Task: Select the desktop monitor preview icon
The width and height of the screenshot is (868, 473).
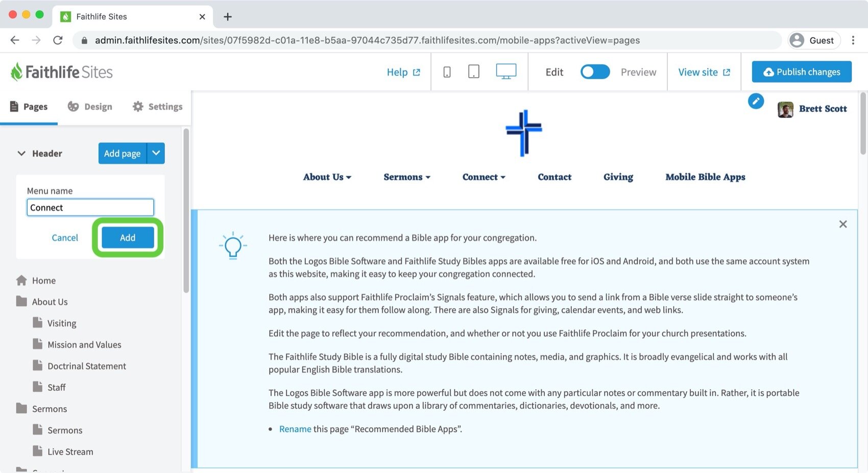Action: (x=506, y=71)
